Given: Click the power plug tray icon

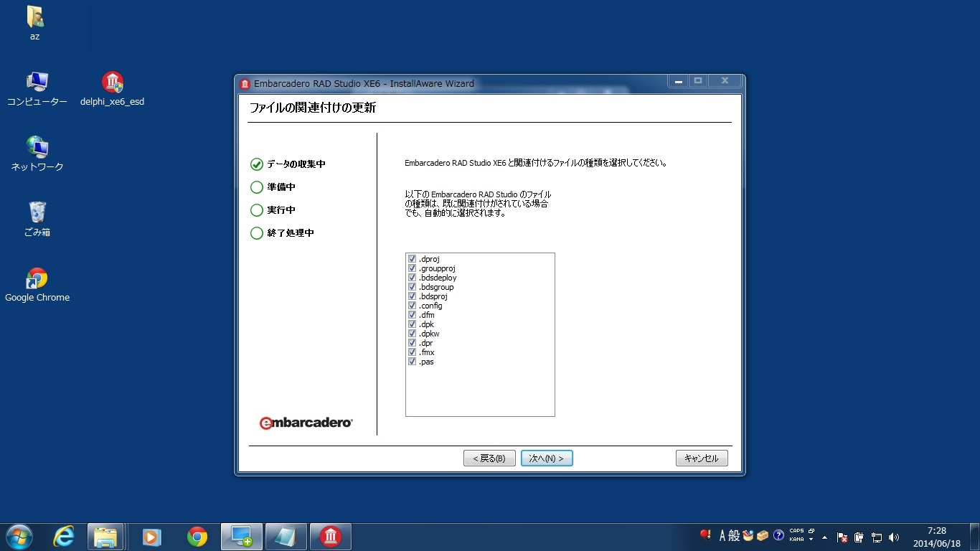Looking at the screenshot, I should pos(859,537).
